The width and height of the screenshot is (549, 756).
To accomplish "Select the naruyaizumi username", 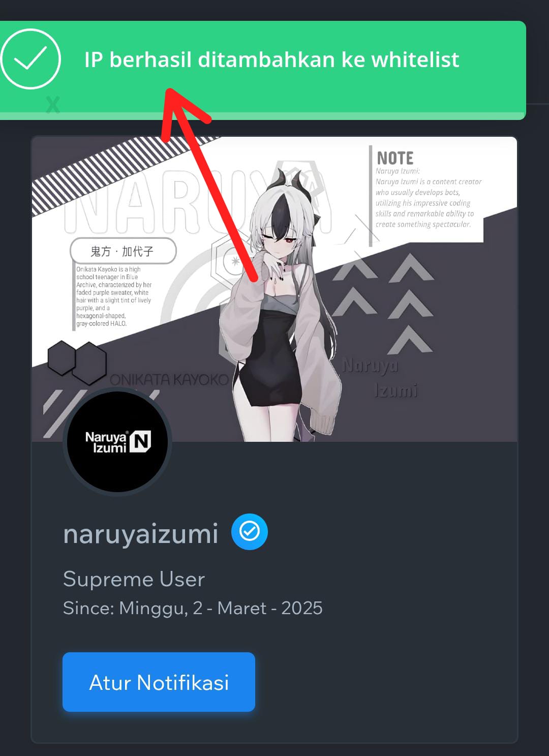I will pos(141,533).
